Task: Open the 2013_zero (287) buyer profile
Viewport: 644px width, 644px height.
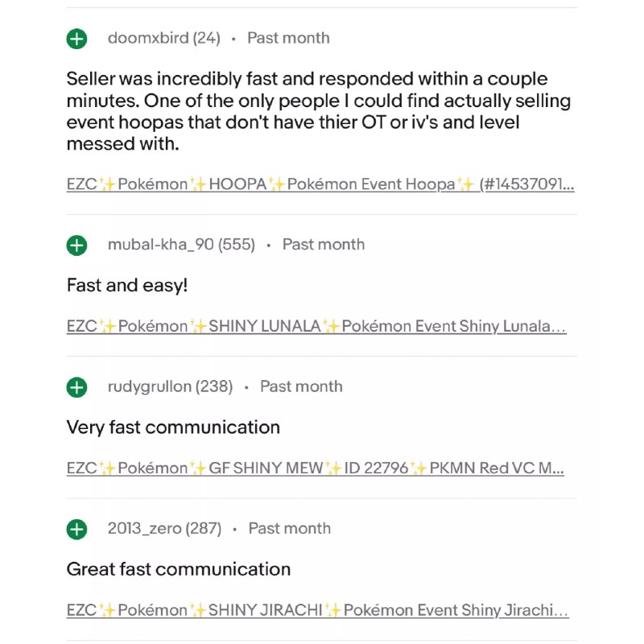Action: tap(164, 528)
